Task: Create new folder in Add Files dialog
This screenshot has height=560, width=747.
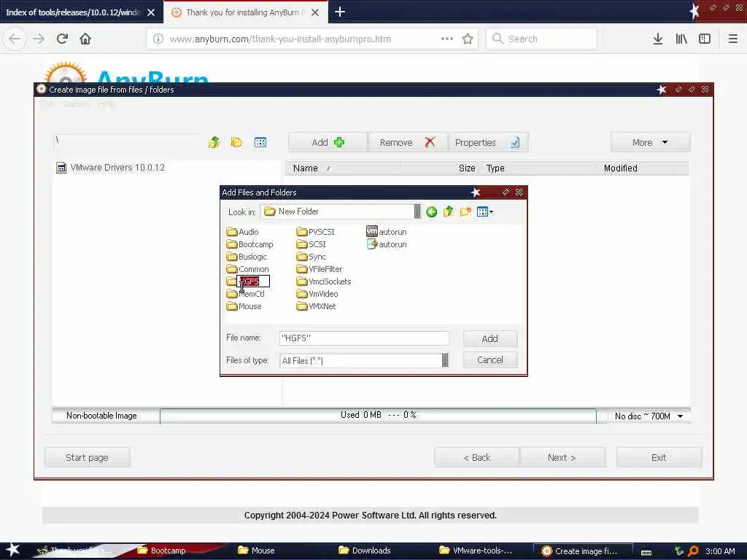Action: (x=465, y=211)
